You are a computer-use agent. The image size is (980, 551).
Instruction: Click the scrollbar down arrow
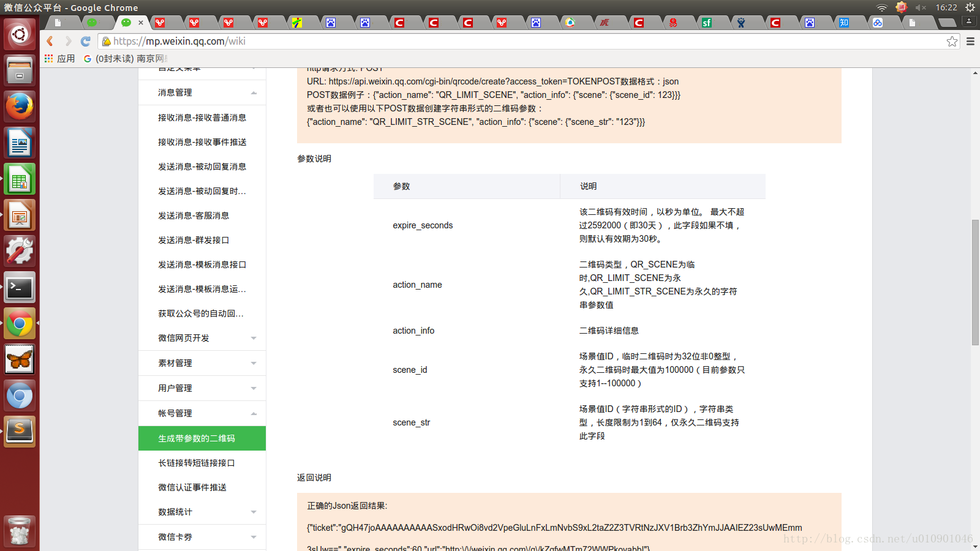[975, 546]
